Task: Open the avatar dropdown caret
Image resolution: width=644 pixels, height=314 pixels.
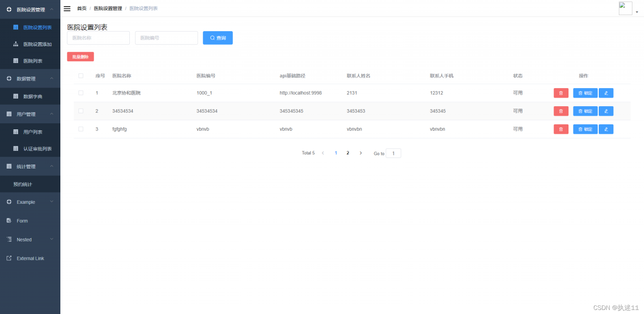Action: point(637,12)
